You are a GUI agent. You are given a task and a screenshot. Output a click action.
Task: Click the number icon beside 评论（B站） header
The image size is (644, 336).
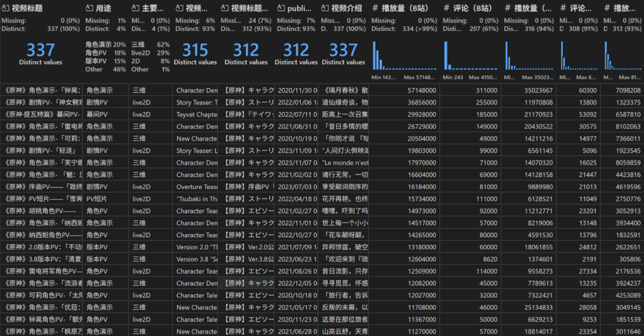coord(447,8)
